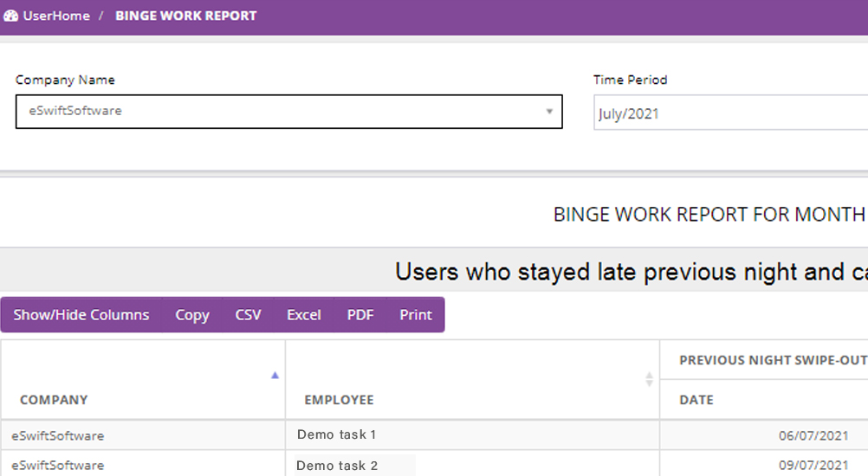
Task: Open the Show/Hide Columns menu
Action: pyautogui.click(x=81, y=315)
